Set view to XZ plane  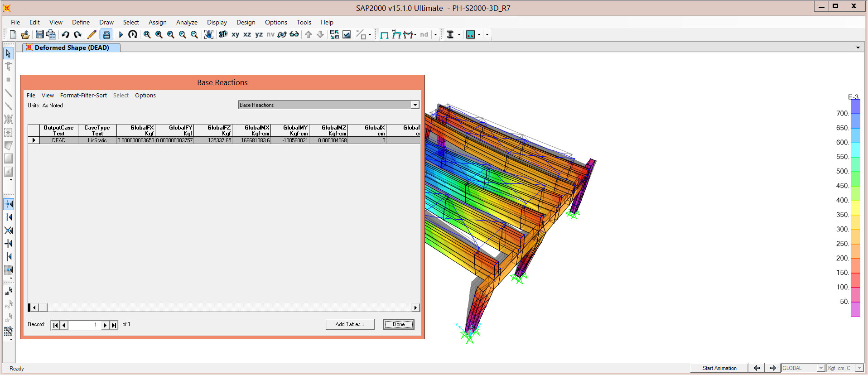tap(247, 34)
